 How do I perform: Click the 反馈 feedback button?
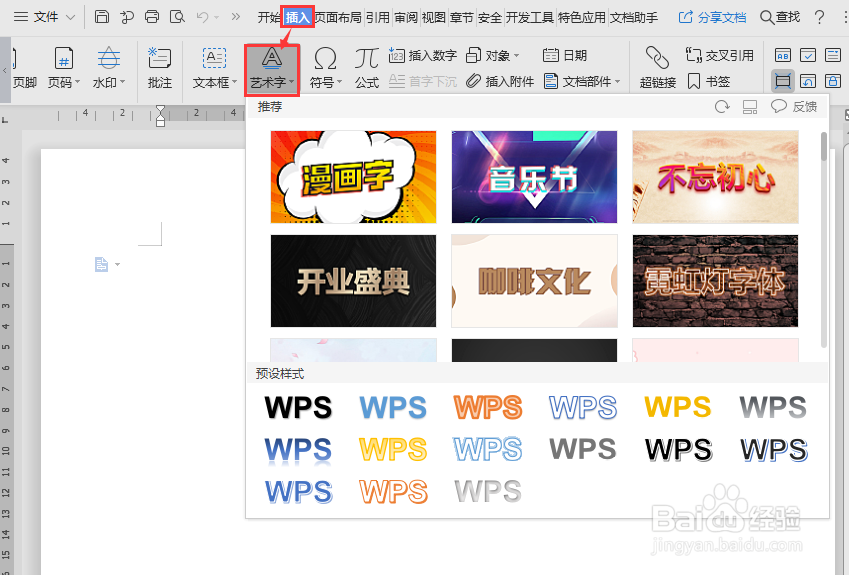pos(794,107)
